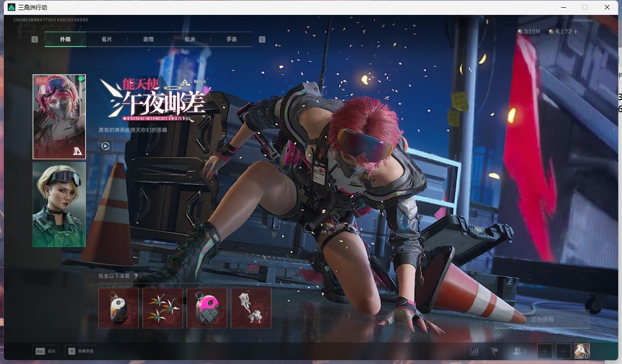Switch to the 表情 tab
The height and width of the screenshot is (364, 622).
click(148, 39)
